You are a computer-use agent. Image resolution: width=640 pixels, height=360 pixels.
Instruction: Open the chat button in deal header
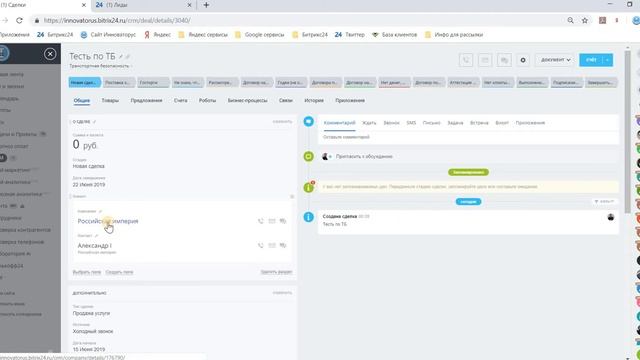(504, 60)
